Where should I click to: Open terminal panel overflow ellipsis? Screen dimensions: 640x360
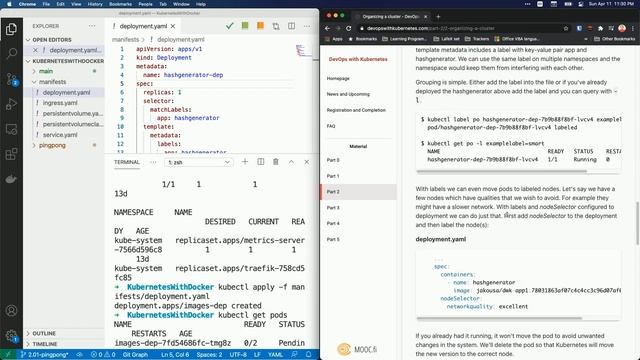click(x=153, y=162)
